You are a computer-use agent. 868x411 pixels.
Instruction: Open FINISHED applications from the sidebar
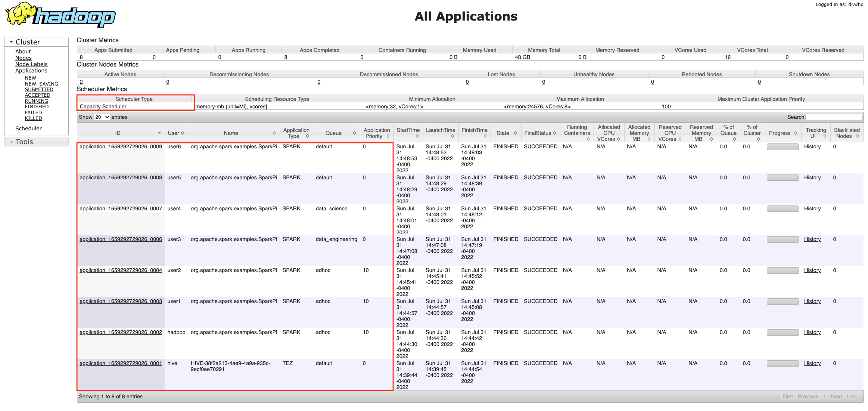tap(36, 106)
